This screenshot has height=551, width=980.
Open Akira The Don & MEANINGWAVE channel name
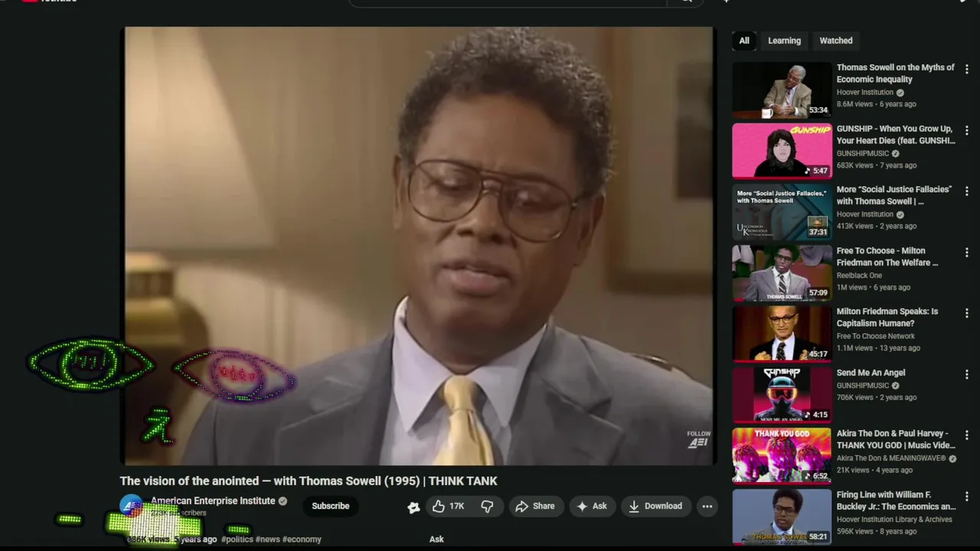[x=891, y=458]
